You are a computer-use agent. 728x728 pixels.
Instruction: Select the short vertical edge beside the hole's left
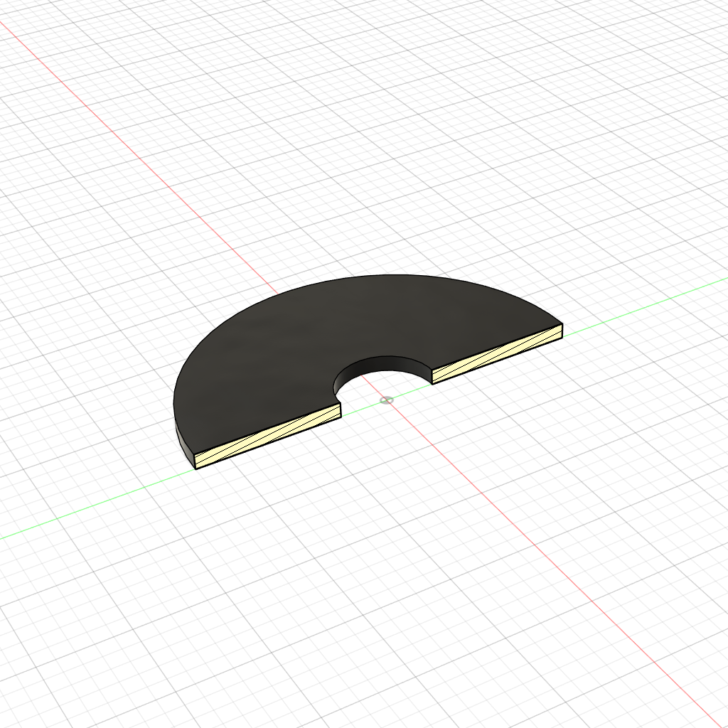point(340,409)
